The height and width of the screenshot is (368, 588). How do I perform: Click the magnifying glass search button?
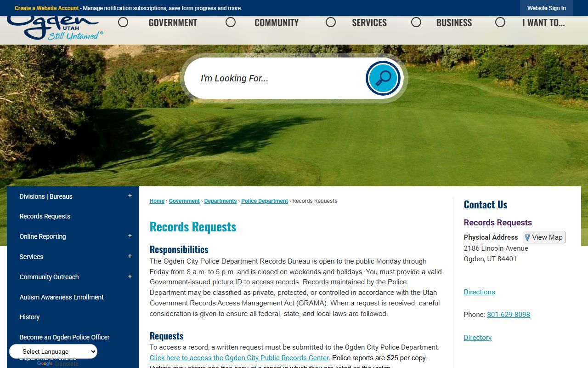(383, 78)
